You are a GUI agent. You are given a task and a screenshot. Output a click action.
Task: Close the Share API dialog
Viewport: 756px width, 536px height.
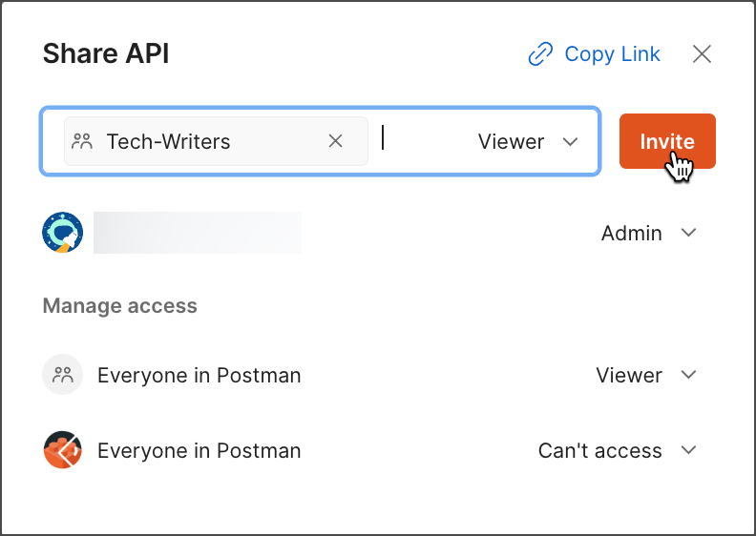click(x=702, y=54)
